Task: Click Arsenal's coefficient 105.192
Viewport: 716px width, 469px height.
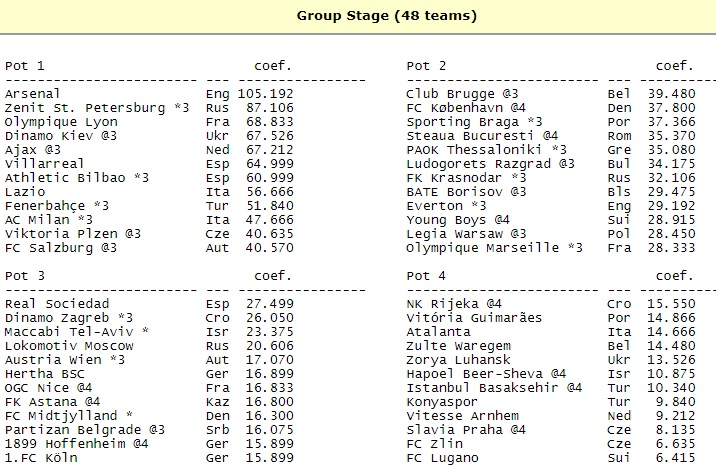Action: pos(265,94)
